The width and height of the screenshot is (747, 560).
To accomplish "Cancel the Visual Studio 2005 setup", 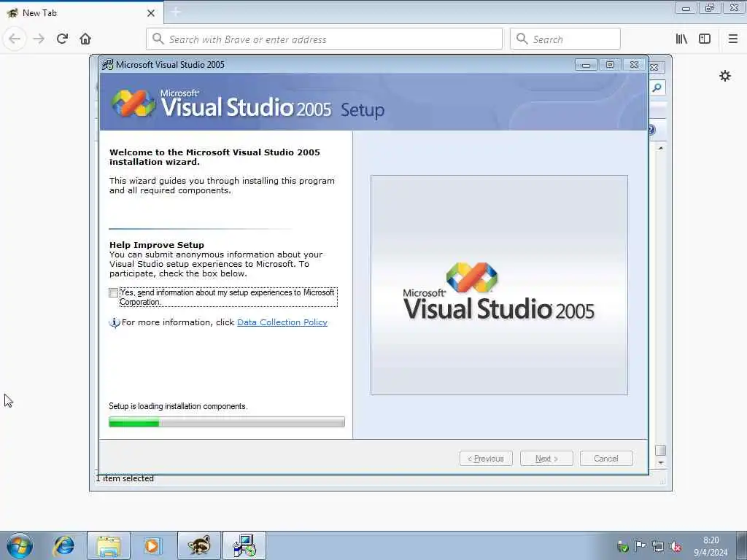I will click(606, 459).
